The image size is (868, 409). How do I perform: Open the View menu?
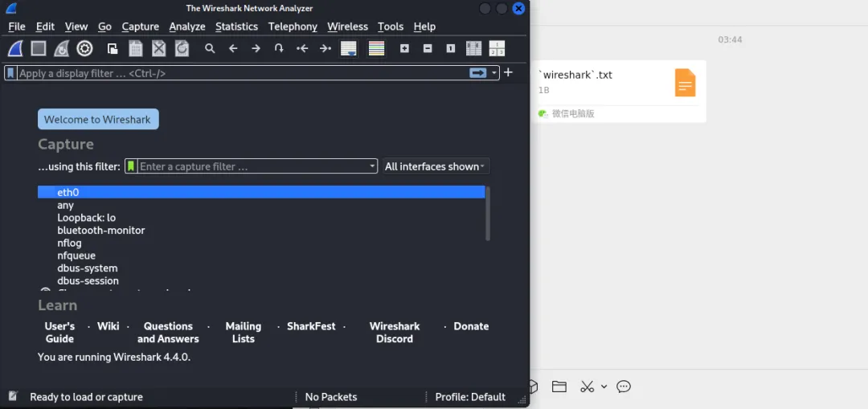pyautogui.click(x=76, y=27)
